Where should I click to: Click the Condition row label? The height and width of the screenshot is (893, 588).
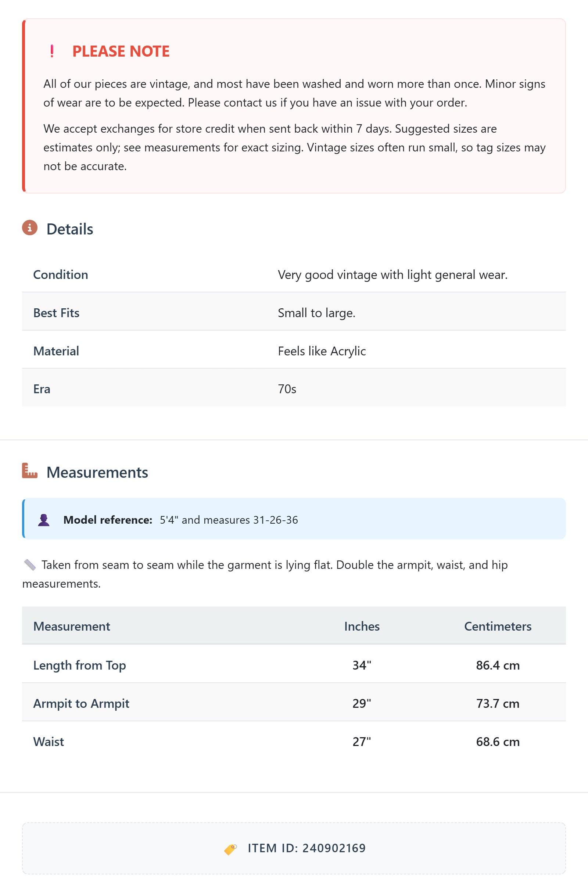pyautogui.click(x=60, y=275)
